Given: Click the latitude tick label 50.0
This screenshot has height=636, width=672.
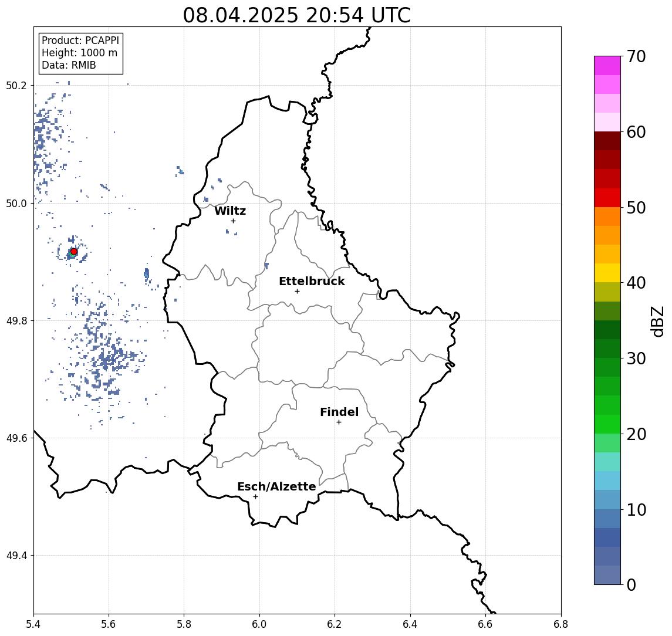Looking at the screenshot, I should coord(16,204).
